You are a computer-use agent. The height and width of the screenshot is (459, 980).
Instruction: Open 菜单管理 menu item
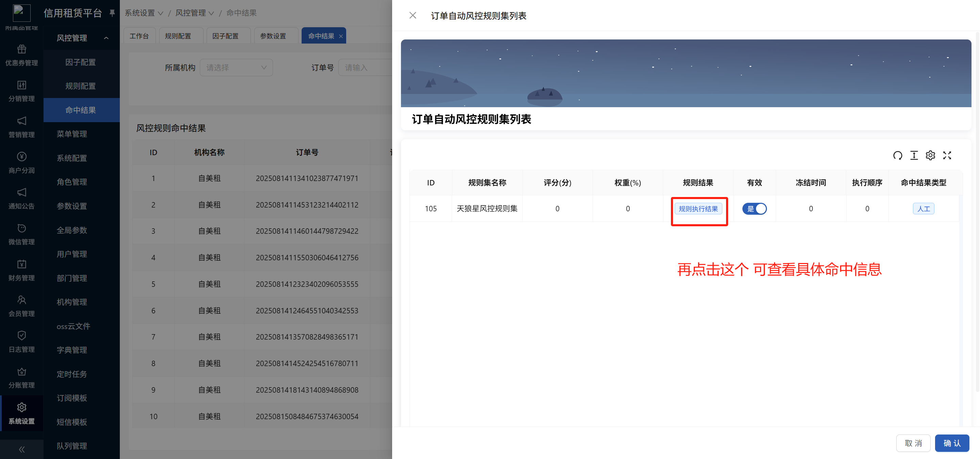[x=72, y=134]
